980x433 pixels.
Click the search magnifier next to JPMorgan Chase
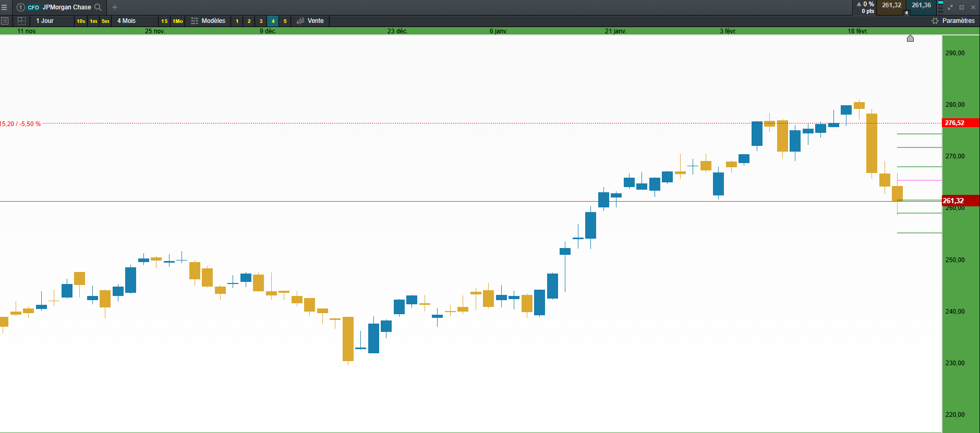tap(98, 7)
